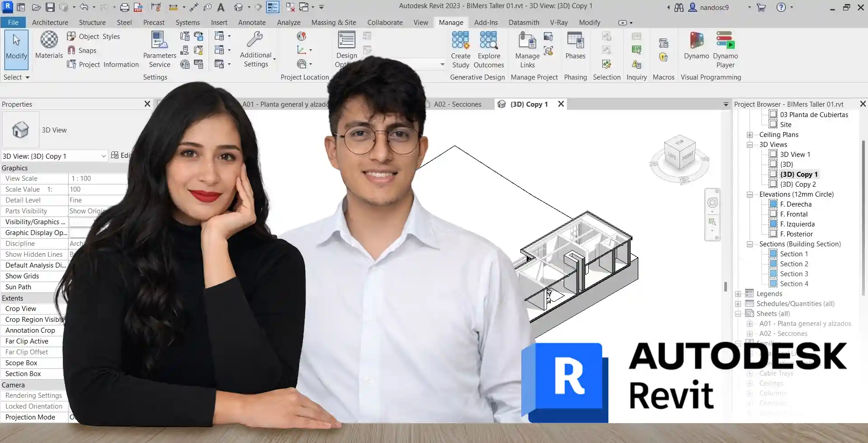Switch to the Architecture ribbon tab

pos(50,23)
